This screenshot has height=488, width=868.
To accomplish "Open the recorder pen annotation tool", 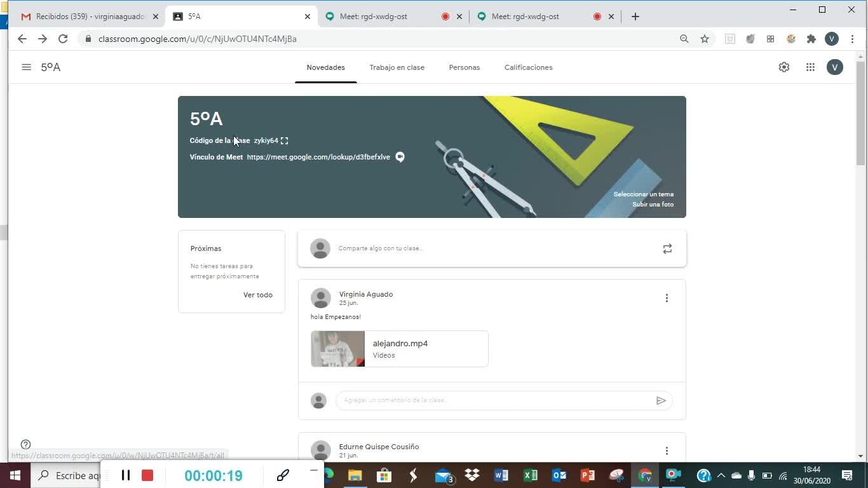I will tap(283, 475).
